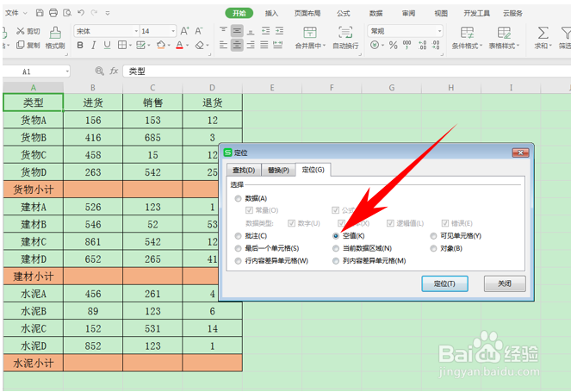Screen dimensions: 571x392
Task: Toggle Bold formatting icon
Action: [80, 46]
